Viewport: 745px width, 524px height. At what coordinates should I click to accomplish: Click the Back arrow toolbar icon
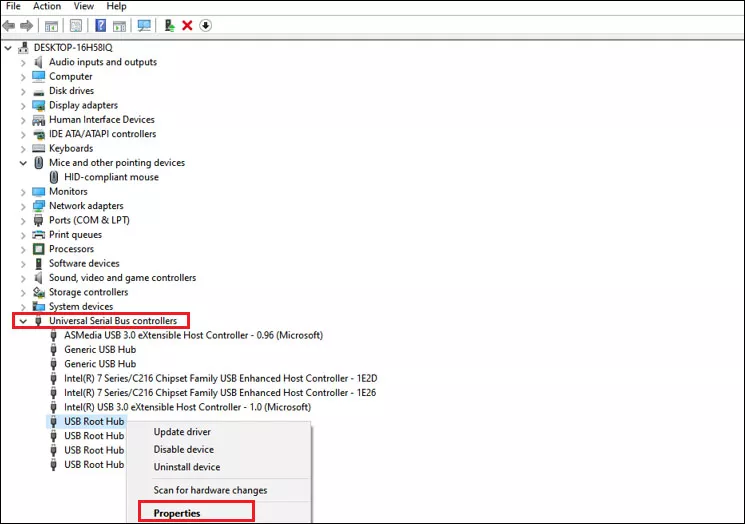click(x=9, y=26)
